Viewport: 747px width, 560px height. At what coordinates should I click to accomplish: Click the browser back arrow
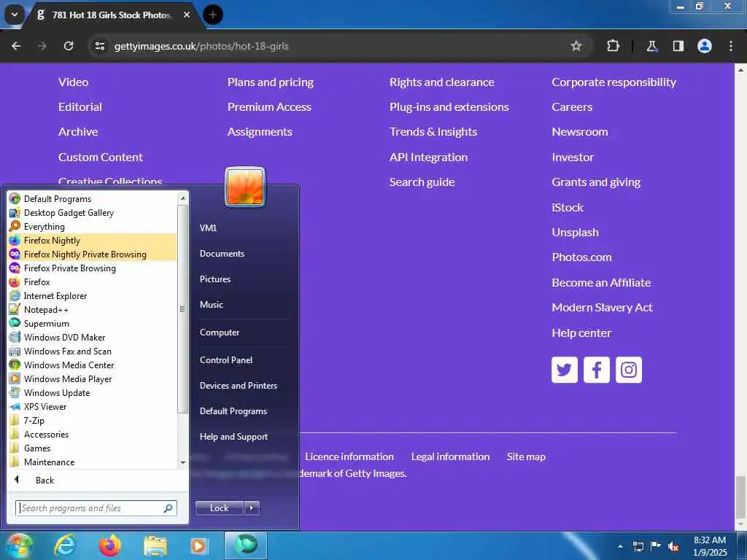coord(16,46)
